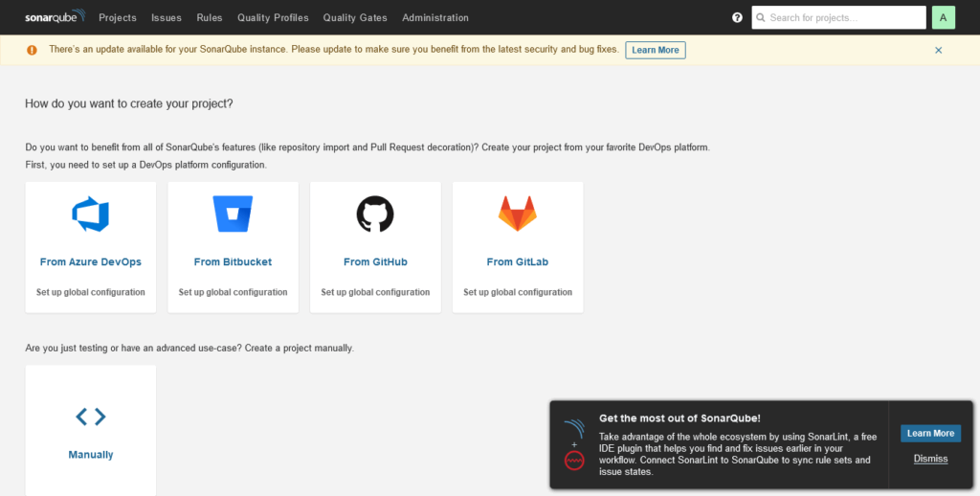This screenshot has width=980, height=496.
Task: Open the help question mark icon
Action: (737, 17)
